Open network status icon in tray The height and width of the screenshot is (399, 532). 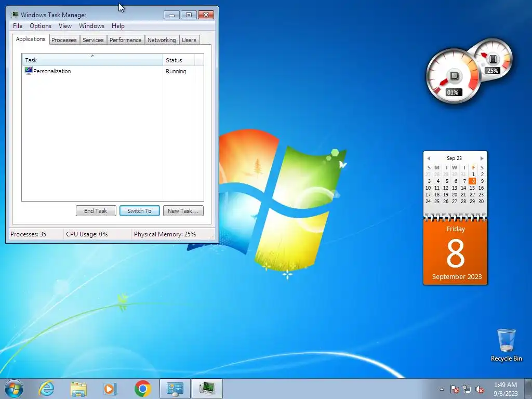click(x=467, y=389)
